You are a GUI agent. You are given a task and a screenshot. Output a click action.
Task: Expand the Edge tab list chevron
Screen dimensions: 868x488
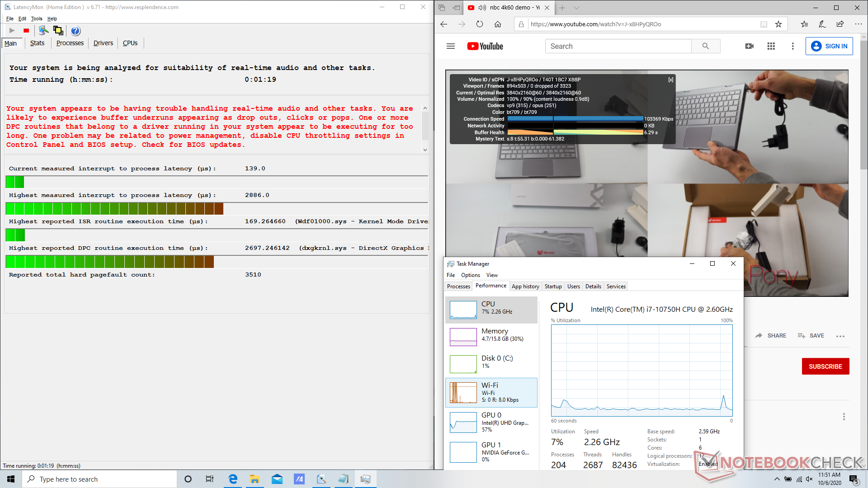(576, 8)
